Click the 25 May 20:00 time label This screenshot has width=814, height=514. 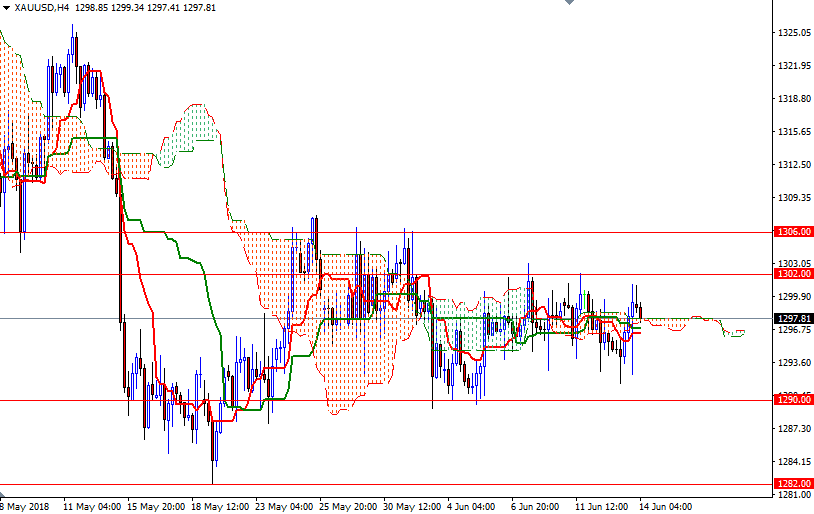coord(348,506)
